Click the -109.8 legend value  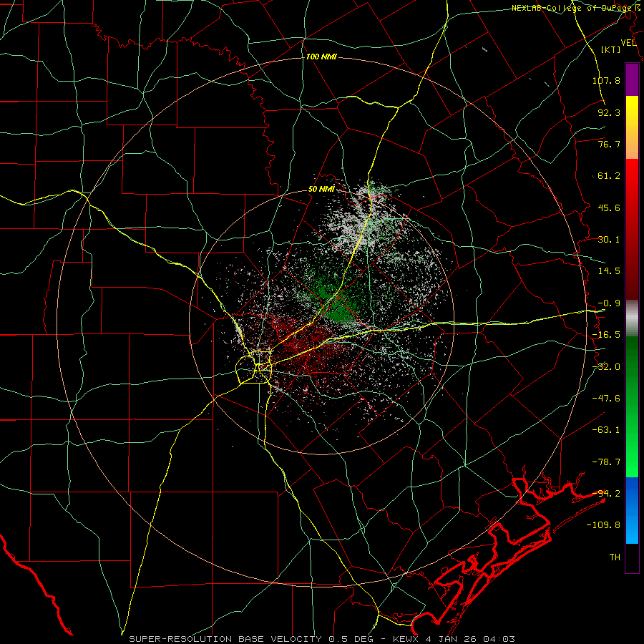603,525
